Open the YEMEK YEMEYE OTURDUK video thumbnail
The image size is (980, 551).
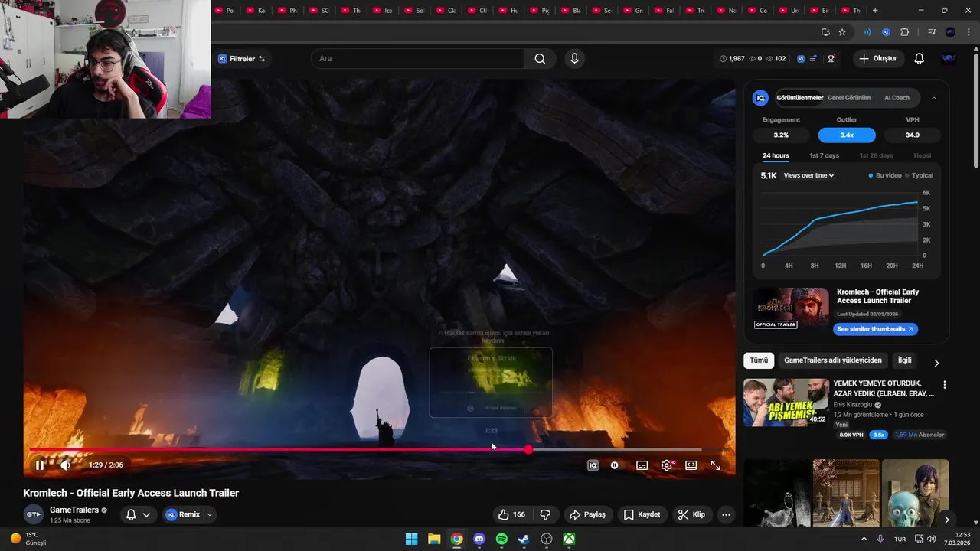click(786, 403)
